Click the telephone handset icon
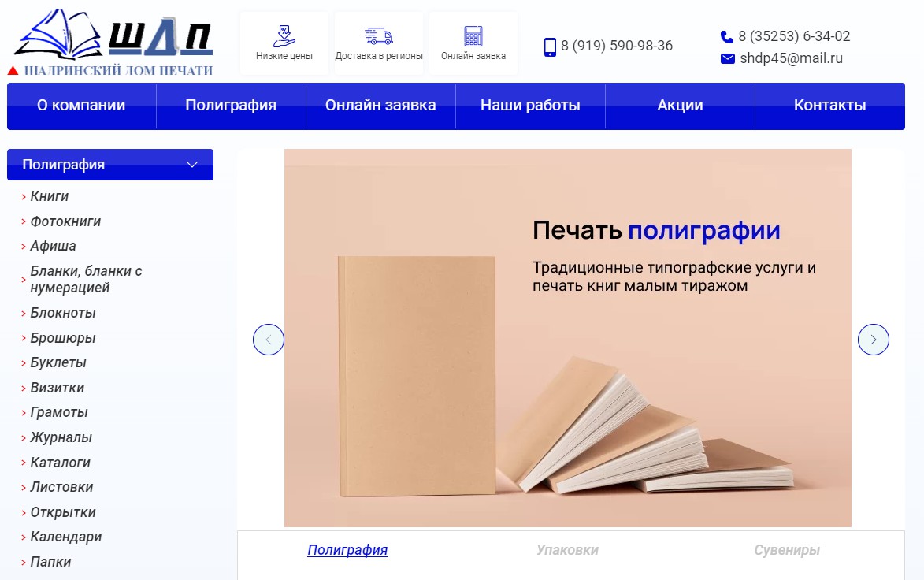This screenshot has height=580, width=924. (727, 36)
